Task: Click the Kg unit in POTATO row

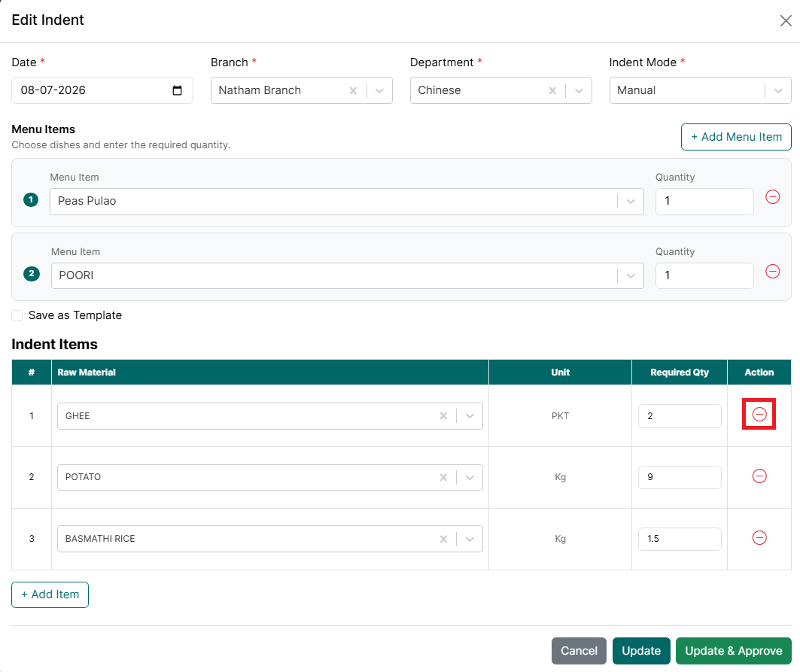Action: [560, 477]
